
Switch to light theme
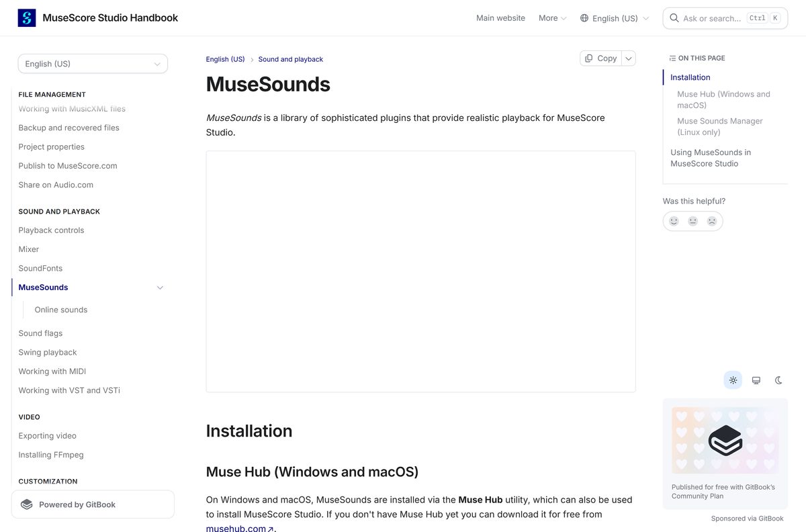pyautogui.click(x=733, y=380)
